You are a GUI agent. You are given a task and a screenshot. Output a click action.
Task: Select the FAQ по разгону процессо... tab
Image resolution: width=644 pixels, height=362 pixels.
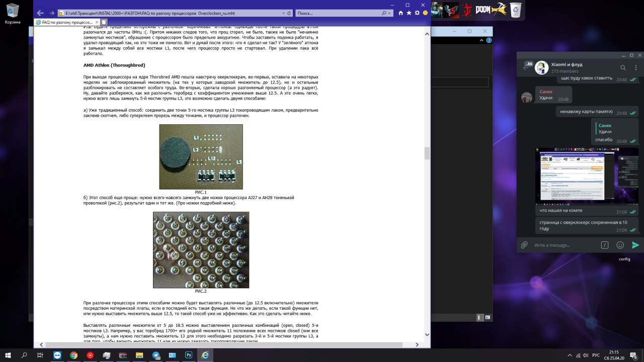[x=67, y=22]
